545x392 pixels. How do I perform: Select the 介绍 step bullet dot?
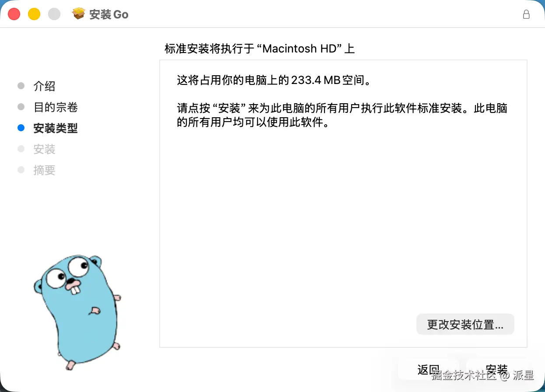pos(21,86)
